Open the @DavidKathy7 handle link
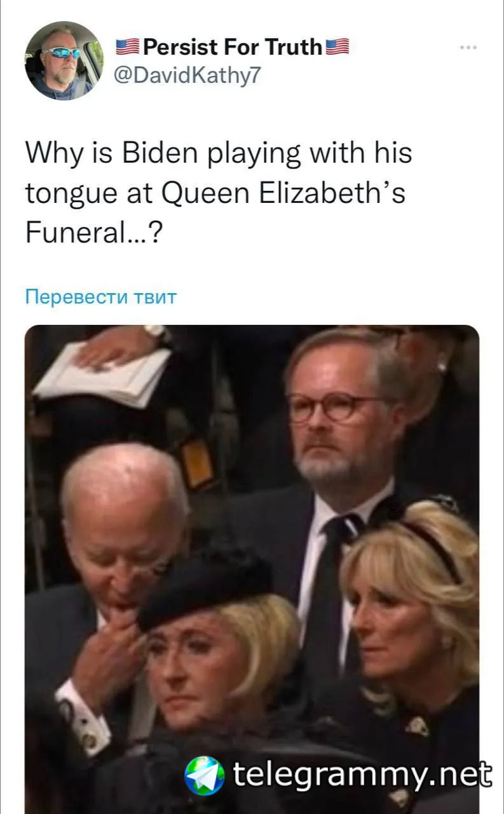The image size is (504, 814). coord(187,75)
